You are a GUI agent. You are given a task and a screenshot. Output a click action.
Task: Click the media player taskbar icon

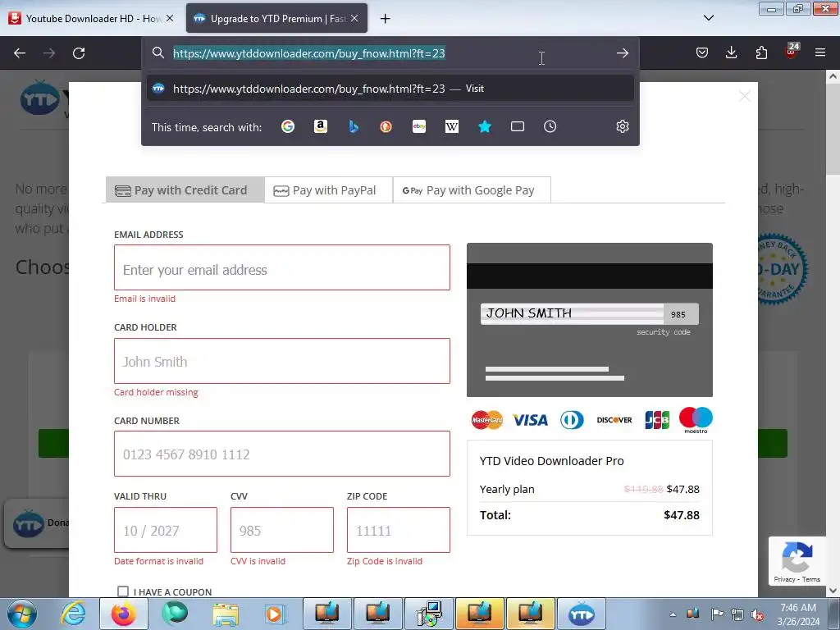(x=276, y=614)
